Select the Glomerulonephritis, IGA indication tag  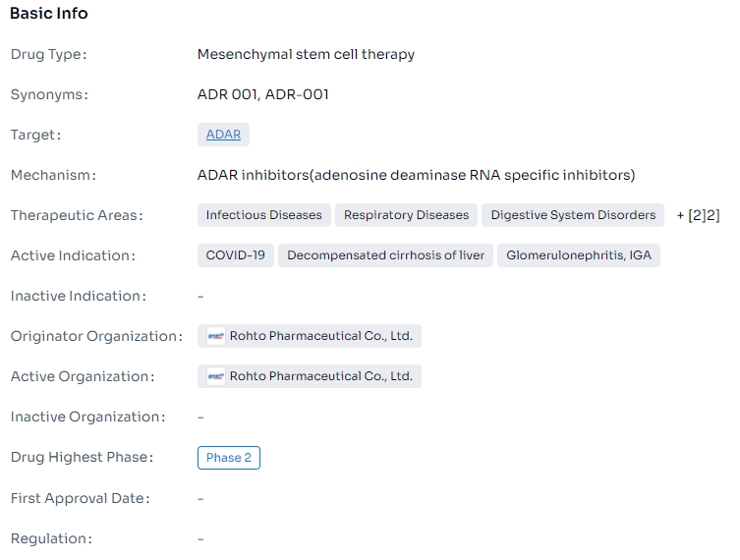point(579,255)
